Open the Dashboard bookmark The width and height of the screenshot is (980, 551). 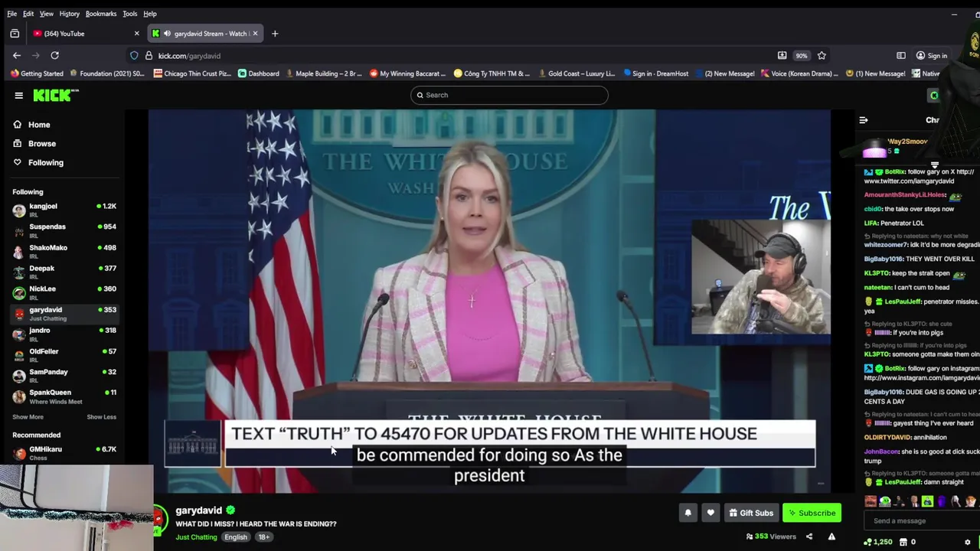(x=259, y=73)
